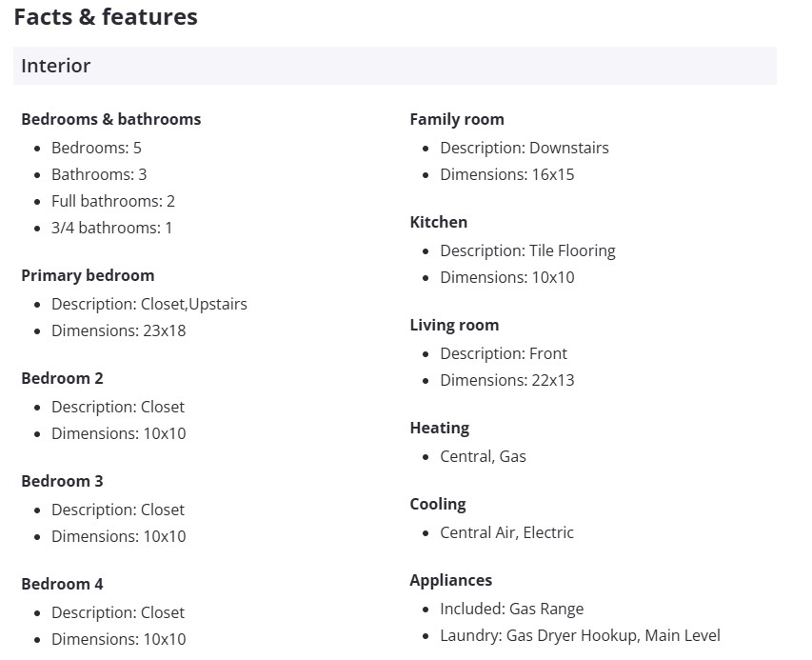Select the Interior section header bar
This screenshot has width=812, height=660.
click(x=394, y=66)
